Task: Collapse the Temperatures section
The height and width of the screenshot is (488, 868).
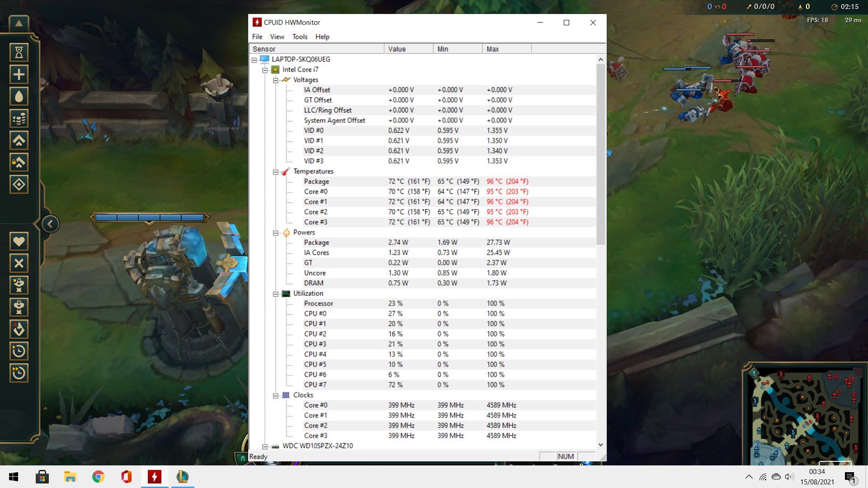Action: 275,172
